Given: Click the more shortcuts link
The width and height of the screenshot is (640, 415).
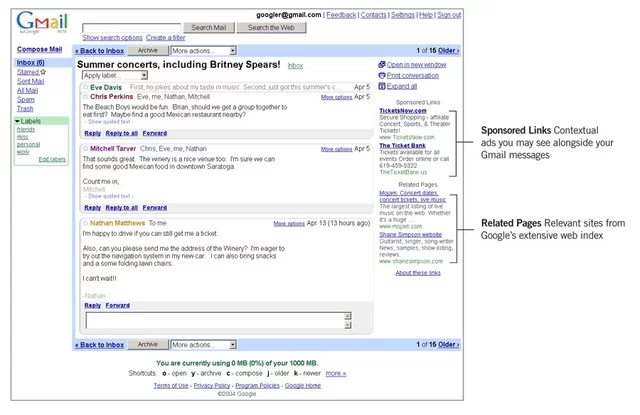Looking at the screenshot, I should coord(336,373).
